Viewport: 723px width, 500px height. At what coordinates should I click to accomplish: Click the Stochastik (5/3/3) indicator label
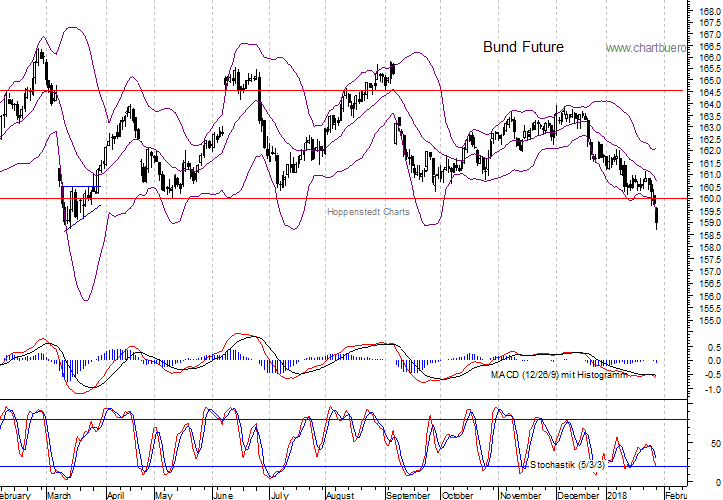click(x=567, y=464)
